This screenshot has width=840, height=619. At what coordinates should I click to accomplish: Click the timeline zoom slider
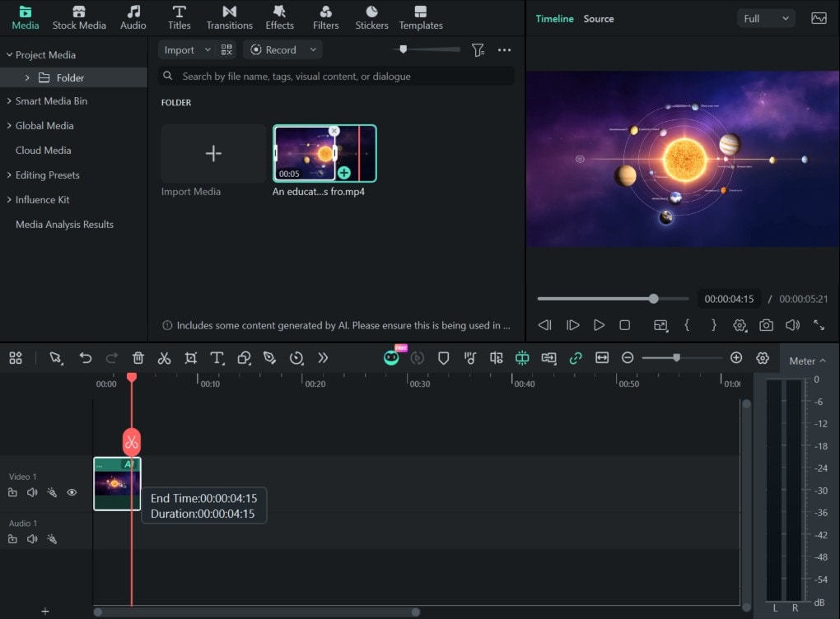[x=681, y=358]
